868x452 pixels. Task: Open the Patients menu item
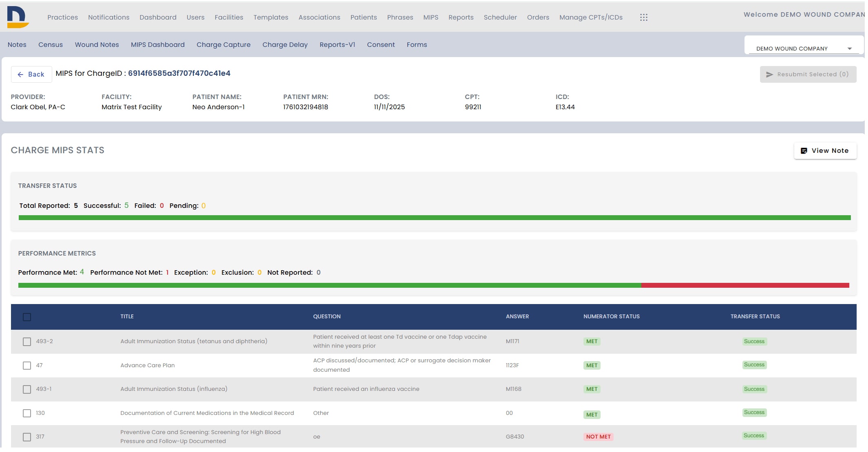pyautogui.click(x=364, y=17)
